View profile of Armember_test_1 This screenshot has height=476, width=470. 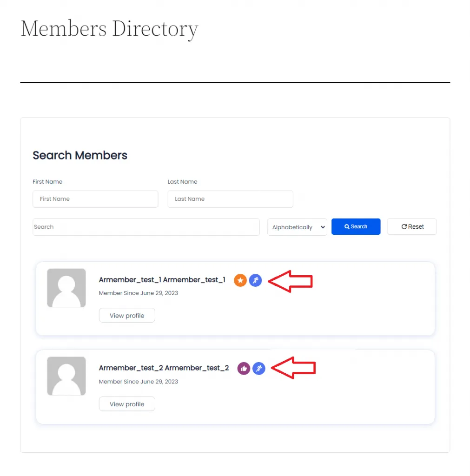tap(127, 316)
